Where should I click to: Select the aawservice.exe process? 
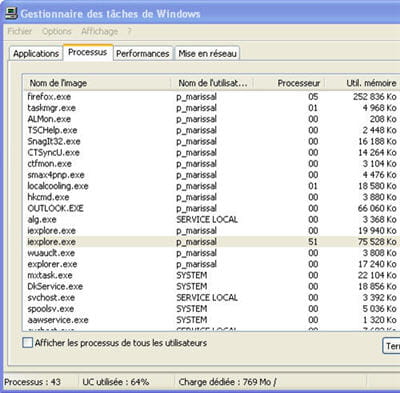211,320
